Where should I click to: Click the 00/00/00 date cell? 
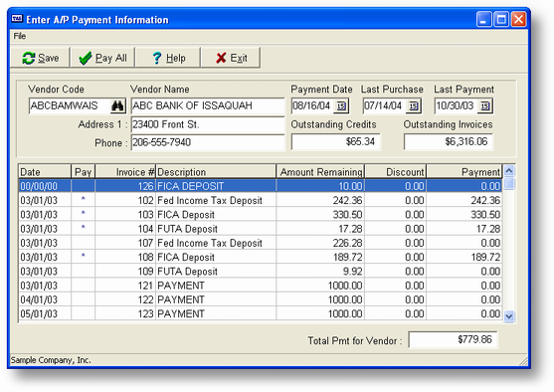click(x=45, y=186)
